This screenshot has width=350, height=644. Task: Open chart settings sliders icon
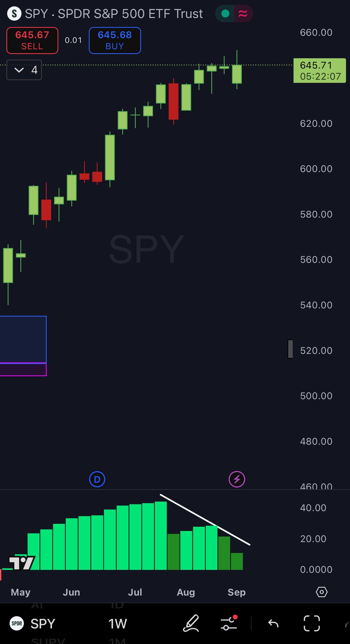229,623
